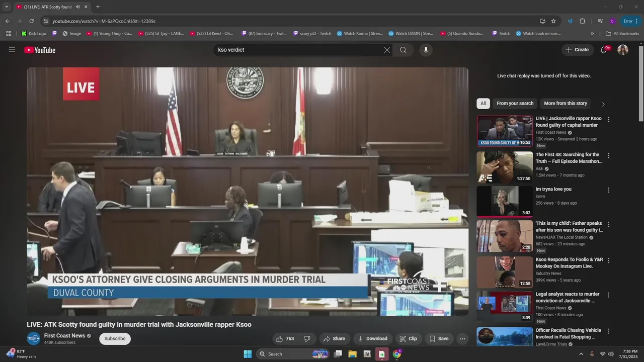The height and width of the screenshot is (362, 644).
Task: Open options for 'Legal analyst reacts' video
Action: click(x=609, y=295)
